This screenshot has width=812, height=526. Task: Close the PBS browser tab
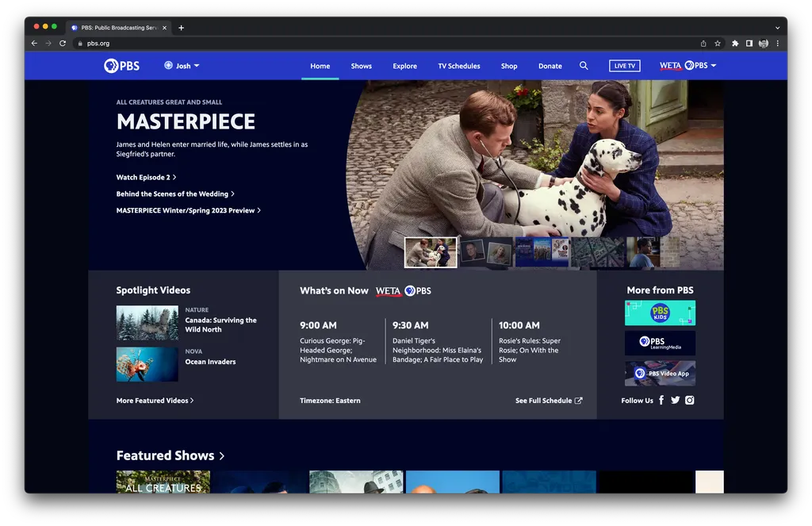click(x=165, y=28)
